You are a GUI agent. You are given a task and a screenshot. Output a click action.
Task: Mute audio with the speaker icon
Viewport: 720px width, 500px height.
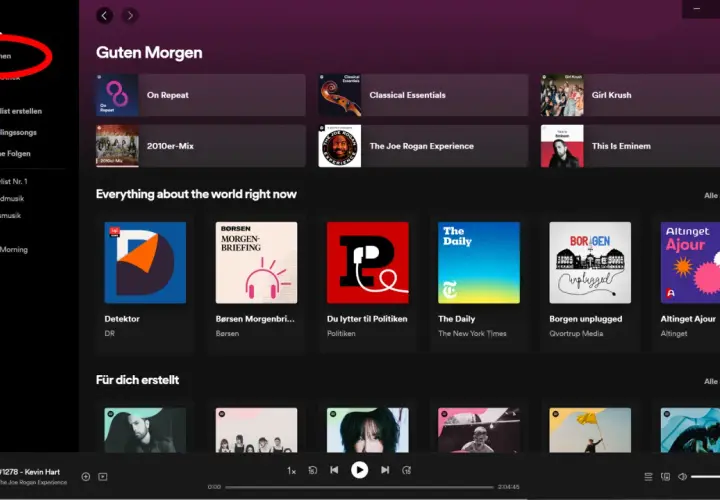(x=682, y=477)
